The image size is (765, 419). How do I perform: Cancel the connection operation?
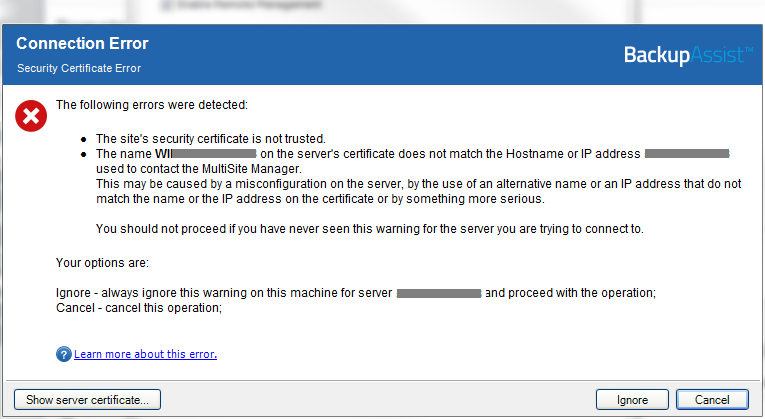pos(712,400)
